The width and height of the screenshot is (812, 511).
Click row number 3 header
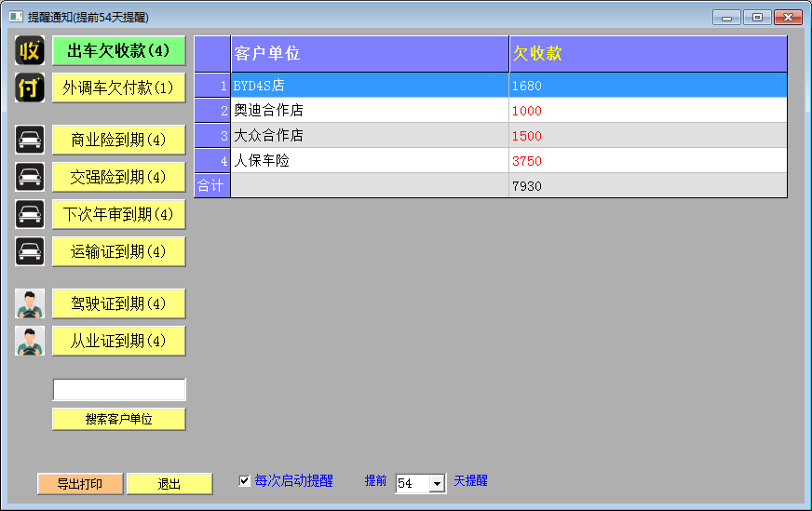(x=211, y=136)
